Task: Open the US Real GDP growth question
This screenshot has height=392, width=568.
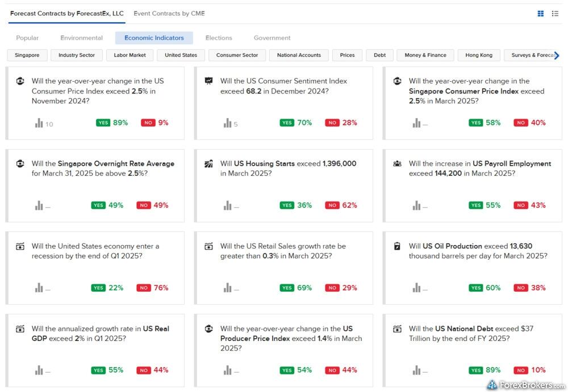Action: click(x=100, y=334)
